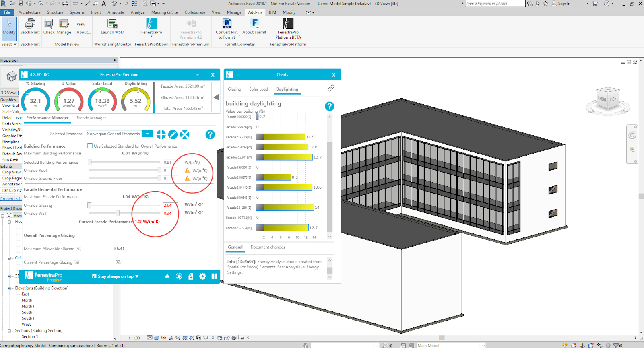
Task: Collapse the Elevations (Building Elevation) node
Action: pyautogui.click(x=9, y=288)
